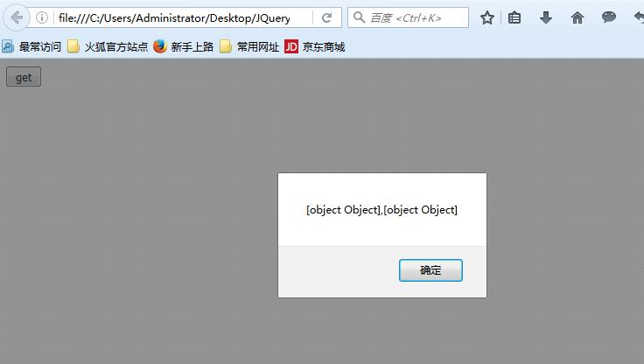
Task: Open the 最常访问 bookmark menu
Action: click(31, 47)
